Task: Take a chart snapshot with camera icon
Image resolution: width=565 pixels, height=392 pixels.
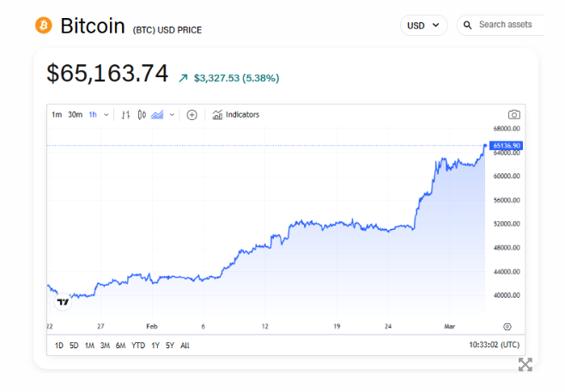Action: [x=513, y=115]
